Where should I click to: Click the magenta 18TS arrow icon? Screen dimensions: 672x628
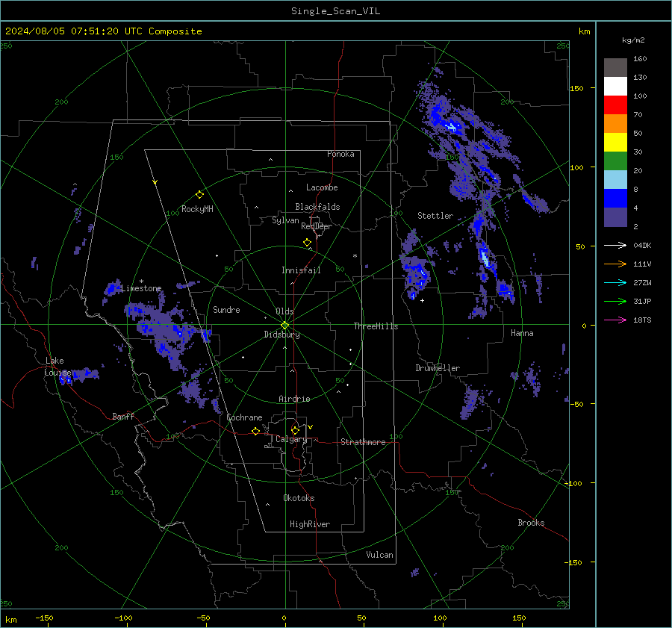615,320
